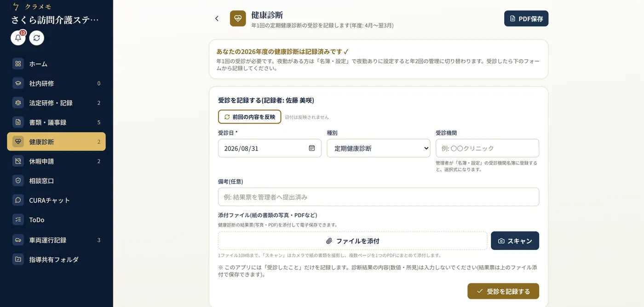Click the スキャン camera button
Screen dimensions: 644x307
click(515, 241)
